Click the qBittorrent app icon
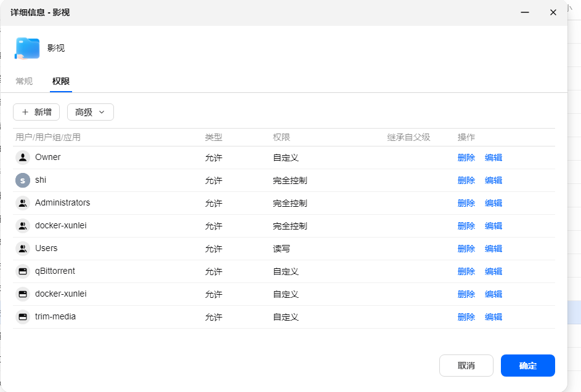The height and width of the screenshot is (392, 581). point(23,271)
